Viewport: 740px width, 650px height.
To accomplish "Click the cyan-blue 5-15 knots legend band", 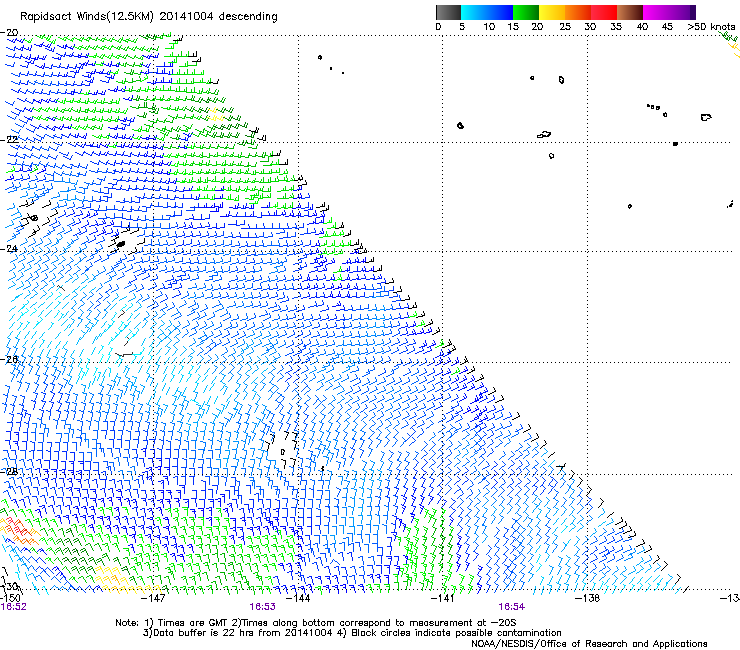I will (487, 12).
